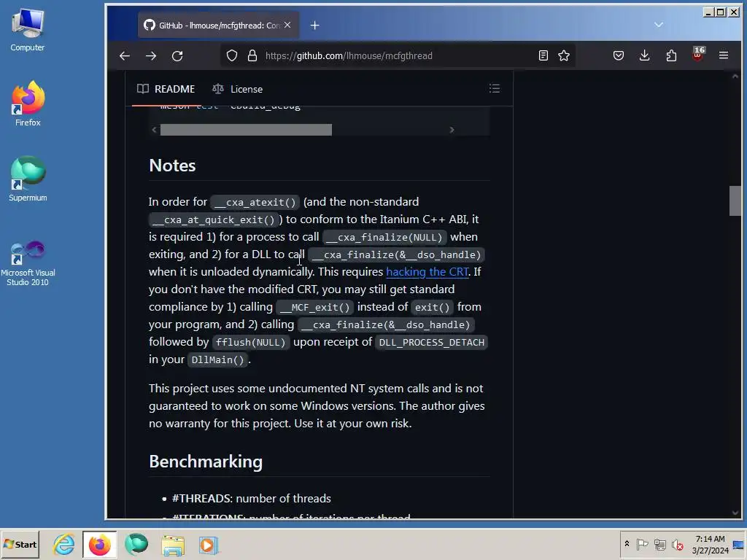Reload the current GitHub page
The height and width of the screenshot is (560, 747).
pos(177,55)
